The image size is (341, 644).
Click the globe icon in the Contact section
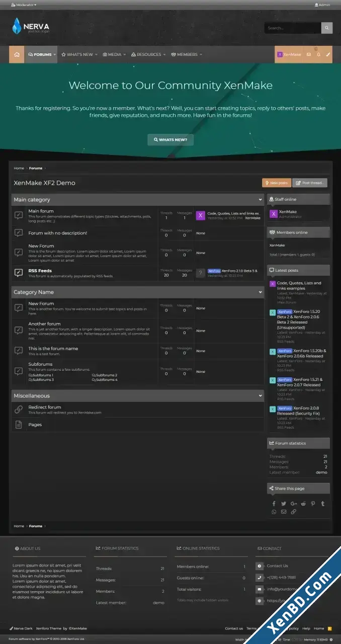260,601
